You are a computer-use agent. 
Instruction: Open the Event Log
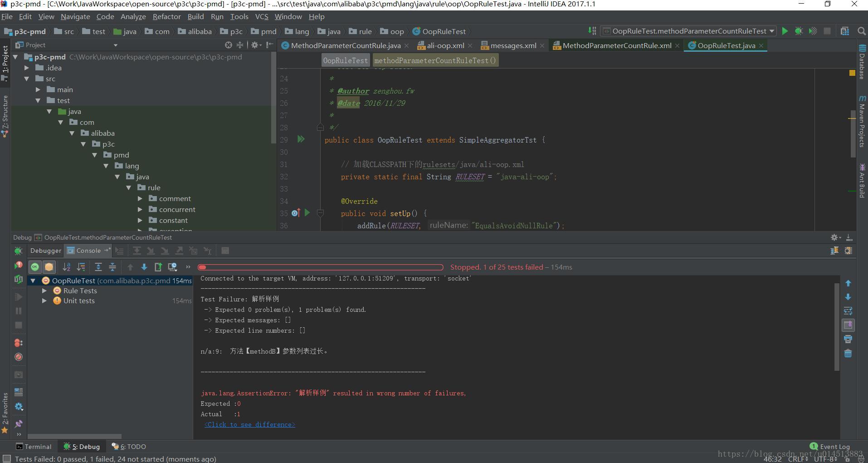[830, 447]
